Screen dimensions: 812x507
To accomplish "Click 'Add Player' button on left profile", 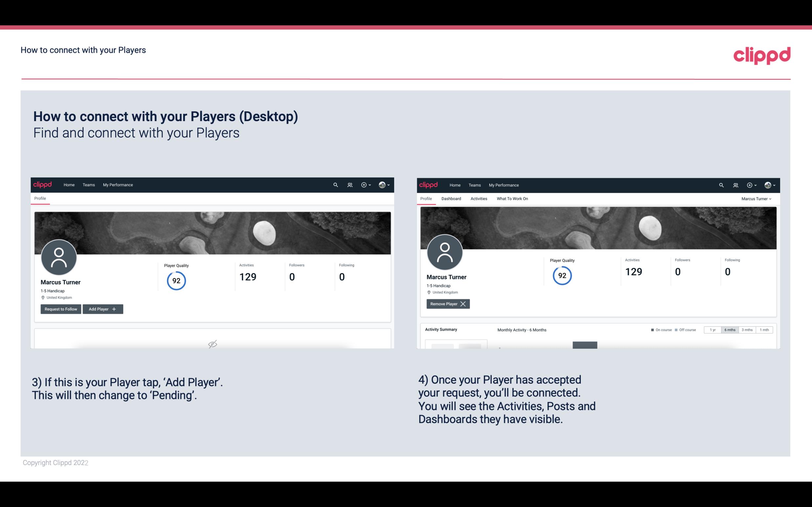I will 102,308.
